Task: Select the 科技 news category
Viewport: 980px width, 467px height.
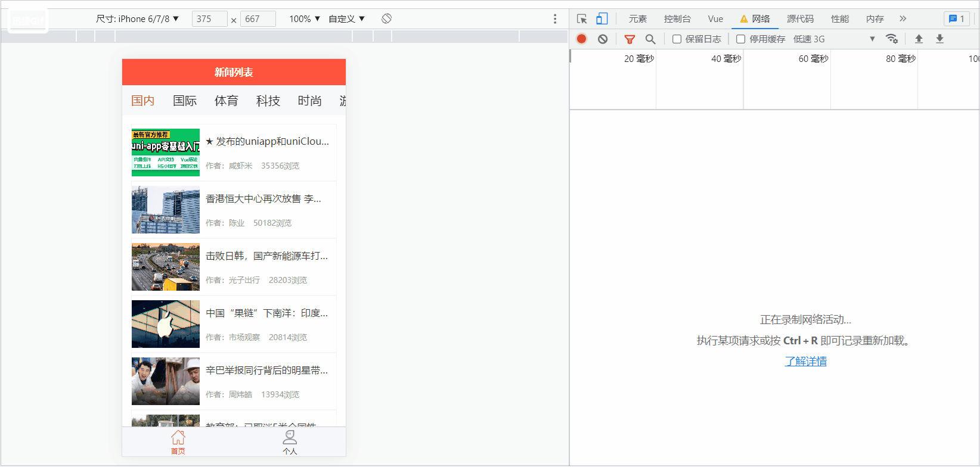Action: [x=268, y=101]
